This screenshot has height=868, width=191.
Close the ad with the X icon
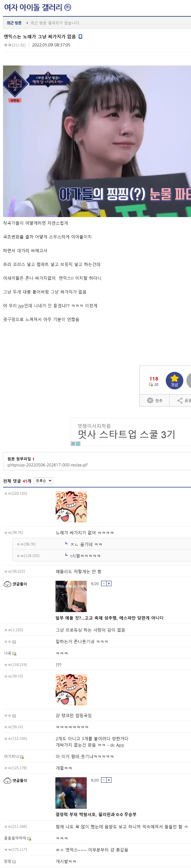(73, 443)
